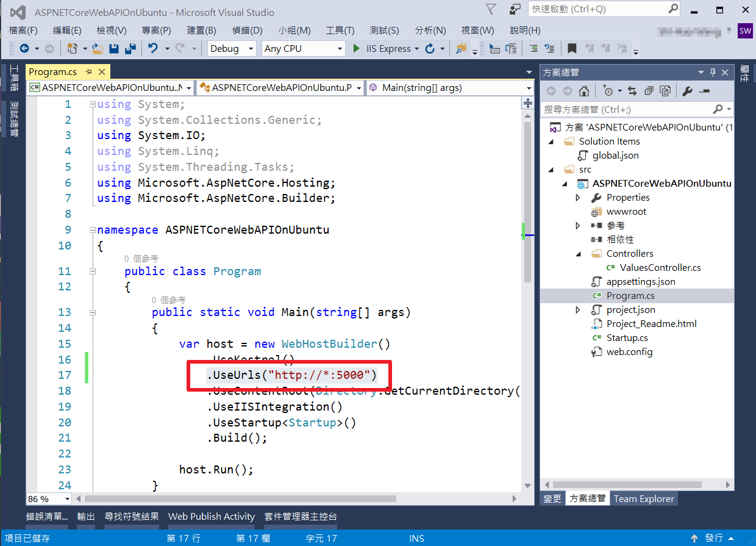The image size is (756, 546).
Task: Click the Show All Files icon
Action: point(665,91)
